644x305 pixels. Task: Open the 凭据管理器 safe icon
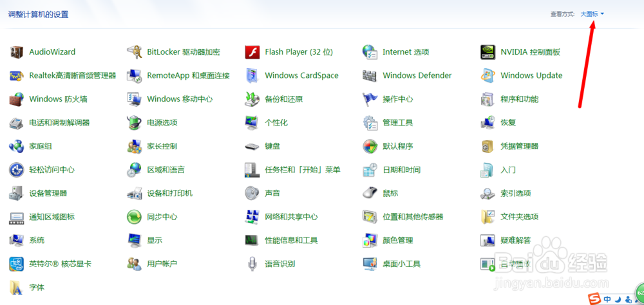[488, 146]
